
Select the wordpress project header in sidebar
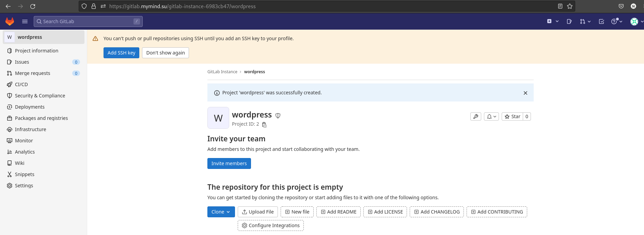pyautogui.click(x=44, y=37)
